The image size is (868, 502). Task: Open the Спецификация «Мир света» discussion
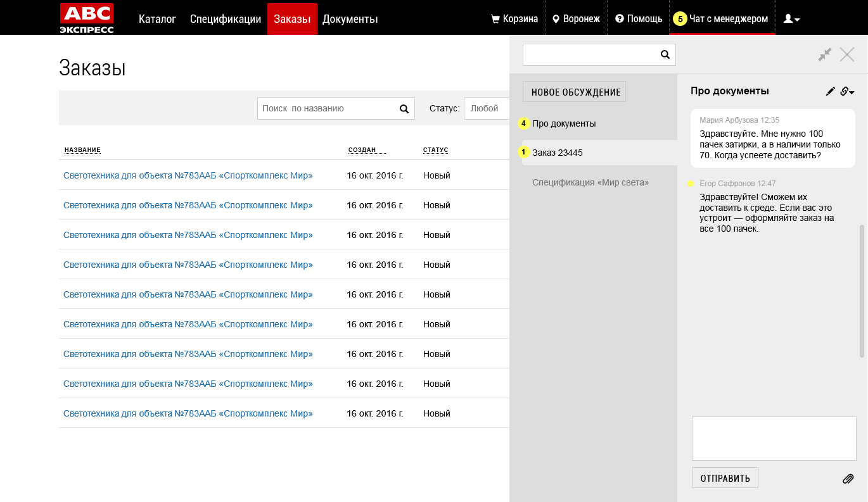(x=590, y=182)
